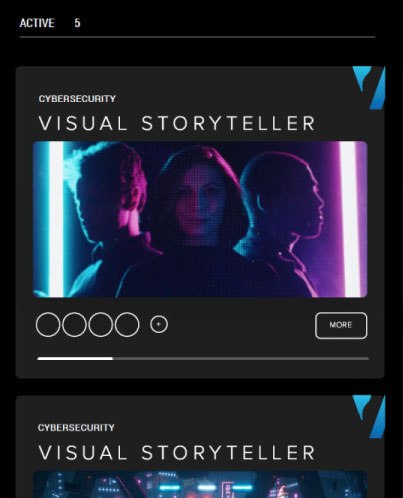Click the divider line under ACTIVE header
The image size is (403, 498).
[x=197, y=37]
